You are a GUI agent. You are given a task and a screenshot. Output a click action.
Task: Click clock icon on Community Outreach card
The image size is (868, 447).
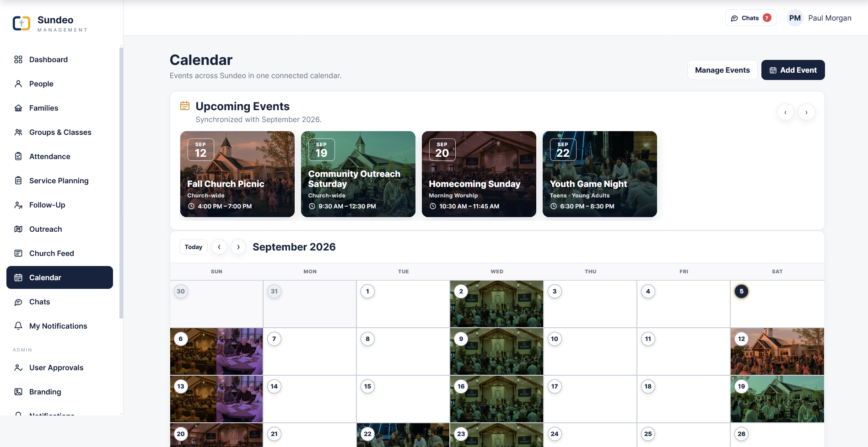[x=312, y=206]
